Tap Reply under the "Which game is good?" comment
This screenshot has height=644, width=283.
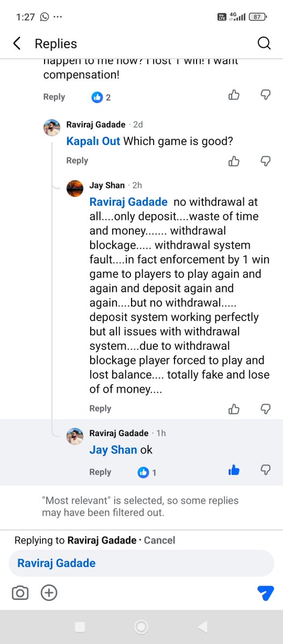[x=77, y=160]
